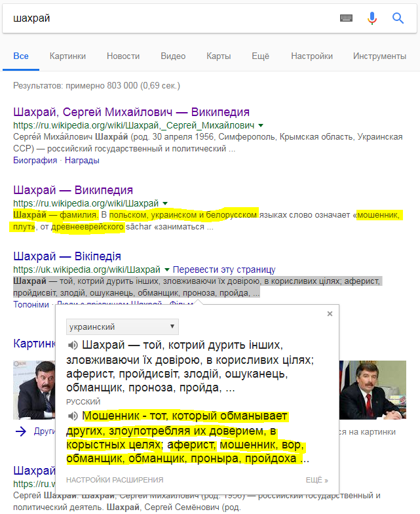Screen dimensions: 420x514
Task: Open the украинский language dropdown
Action: point(122,326)
